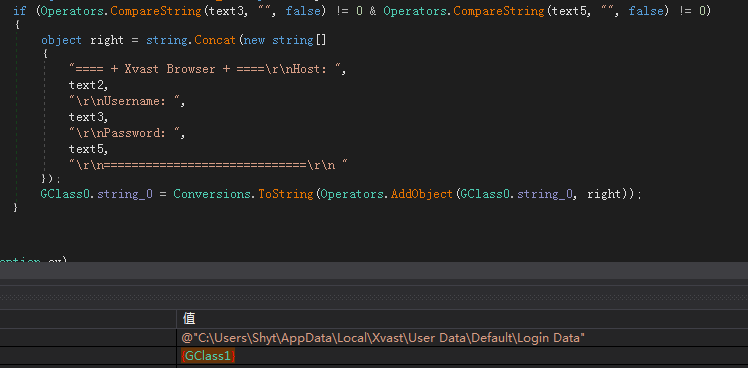Image resolution: width=748 pixels, height=368 pixels.
Task: Click the Concat method name
Action: click(x=215, y=40)
